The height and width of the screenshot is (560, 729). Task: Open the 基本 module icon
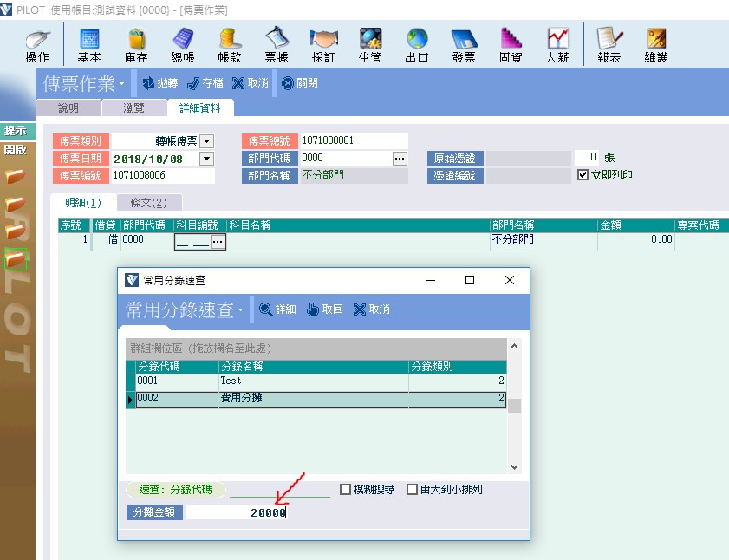89,46
